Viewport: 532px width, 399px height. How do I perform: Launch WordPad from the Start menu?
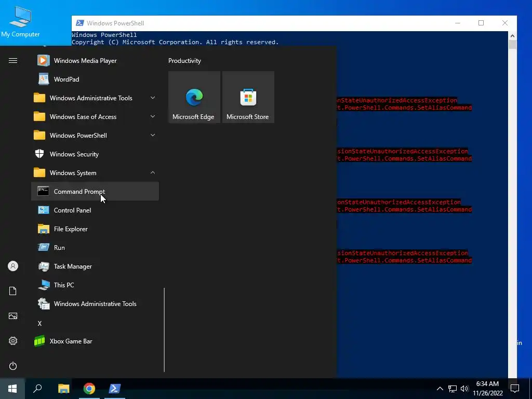95,79
